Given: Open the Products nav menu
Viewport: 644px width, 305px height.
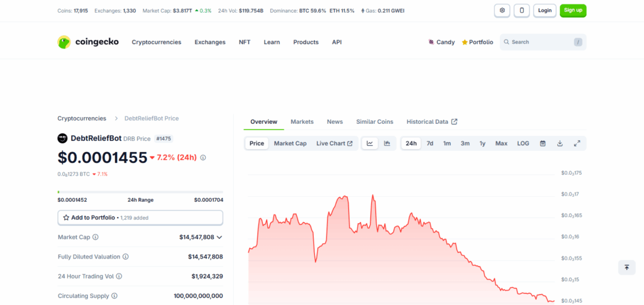Looking at the screenshot, I should [306, 42].
